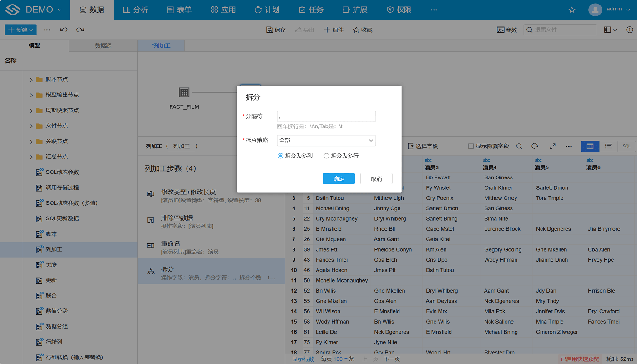This screenshot has height=364, width=637.
Task: Select the list view icon next to SQL
Action: 609,146
